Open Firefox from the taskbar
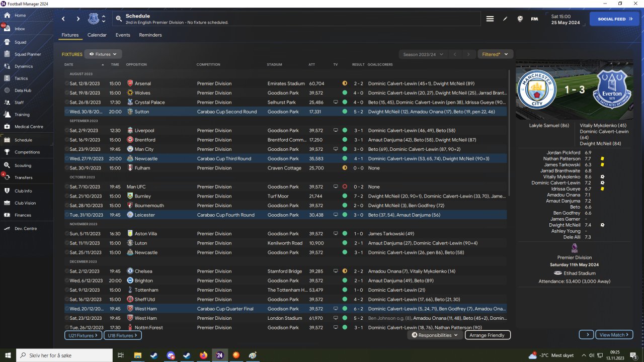 pos(203,355)
